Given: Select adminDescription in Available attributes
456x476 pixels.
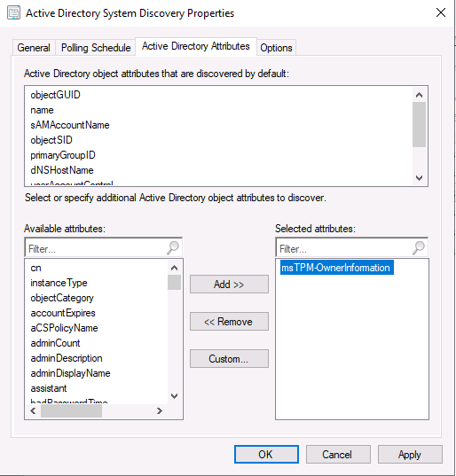Looking at the screenshot, I should [67, 358].
